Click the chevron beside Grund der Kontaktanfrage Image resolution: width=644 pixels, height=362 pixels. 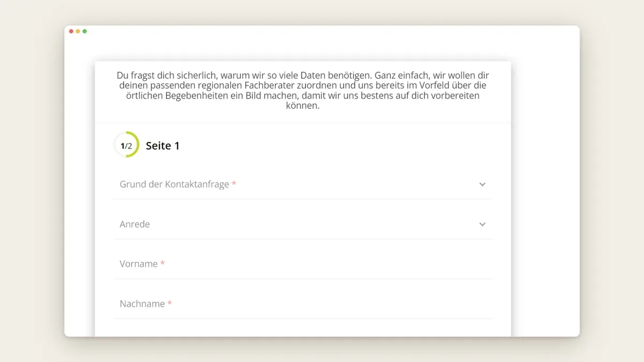click(x=482, y=184)
